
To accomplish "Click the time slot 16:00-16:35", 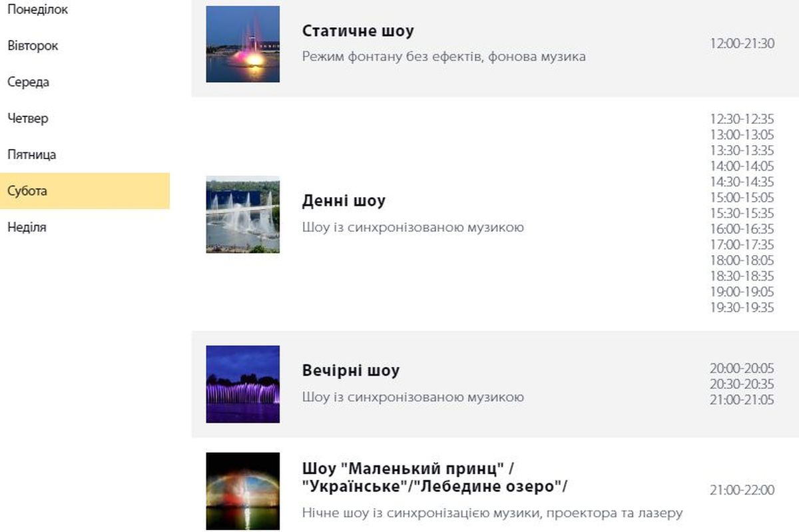I will click(x=742, y=229).
